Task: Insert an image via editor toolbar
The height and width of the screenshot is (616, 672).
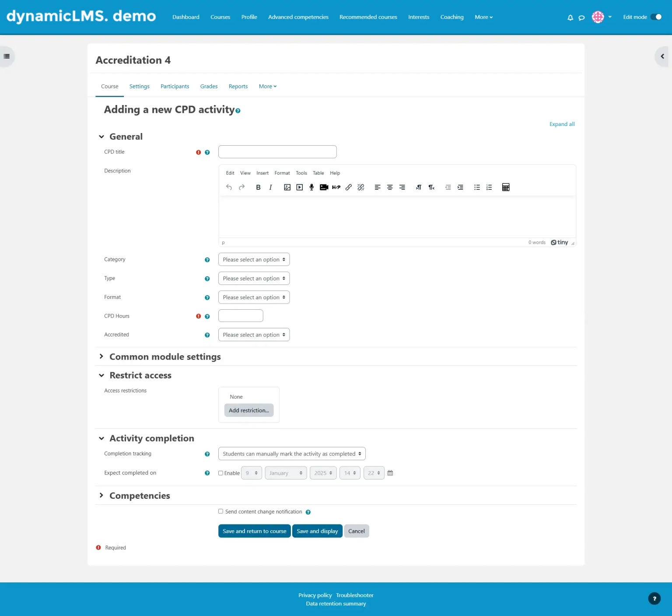Action: pyautogui.click(x=287, y=187)
